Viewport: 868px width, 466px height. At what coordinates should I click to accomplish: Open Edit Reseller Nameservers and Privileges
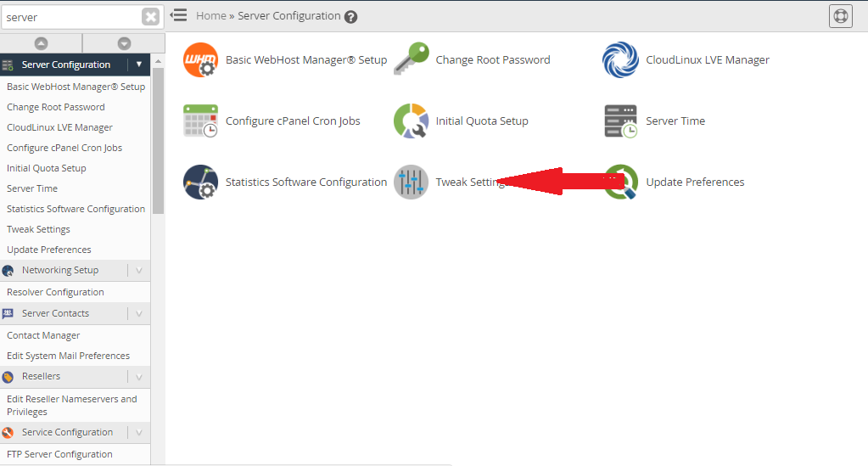click(71, 405)
